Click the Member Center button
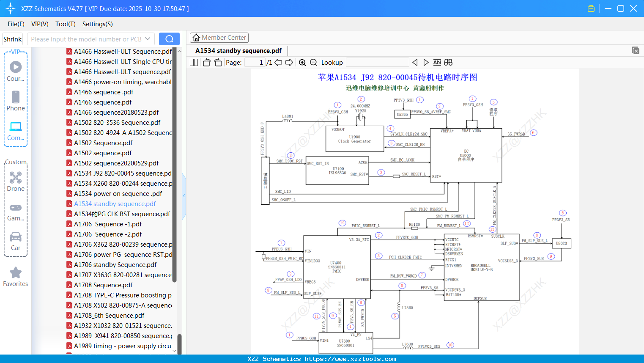 [x=219, y=38]
